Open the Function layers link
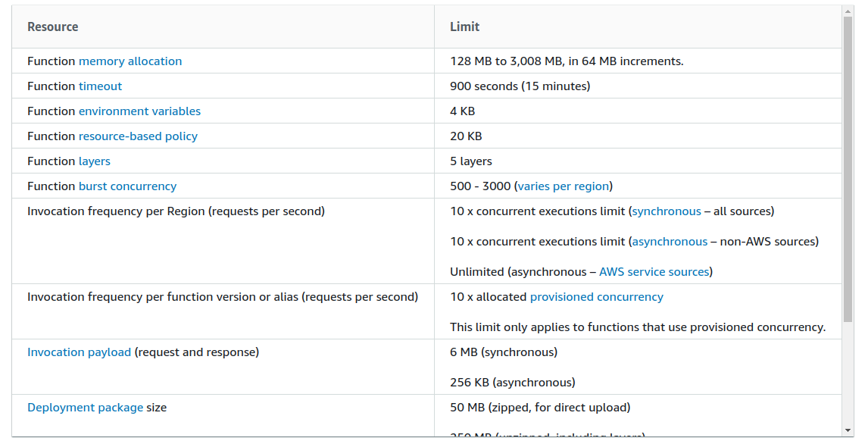The image size is (868, 444). tap(95, 161)
